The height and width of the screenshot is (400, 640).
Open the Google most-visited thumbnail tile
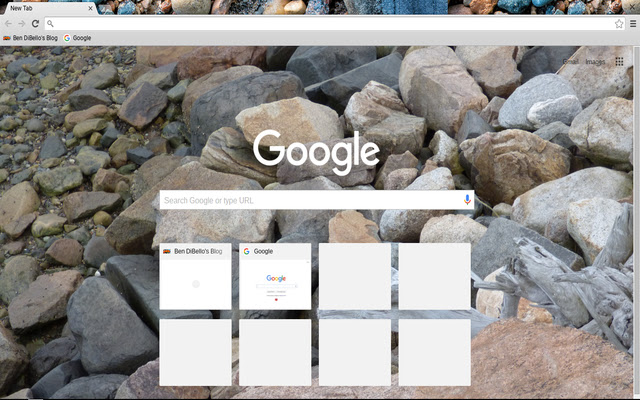click(x=275, y=276)
